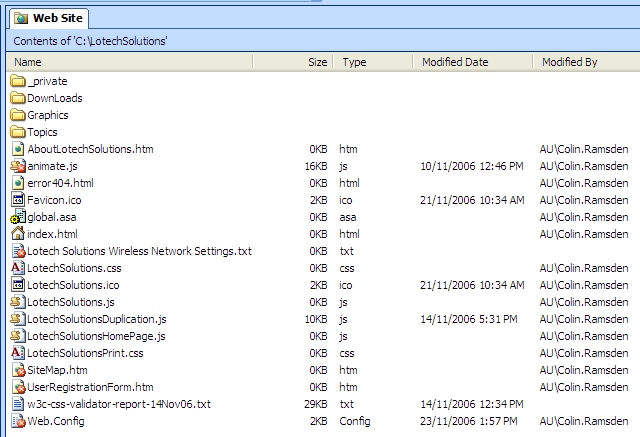Image resolution: width=640 pixels, height=437 pixels.
Task: Click modified date 14/11/2006 5:31 PM
Action: 469,319
